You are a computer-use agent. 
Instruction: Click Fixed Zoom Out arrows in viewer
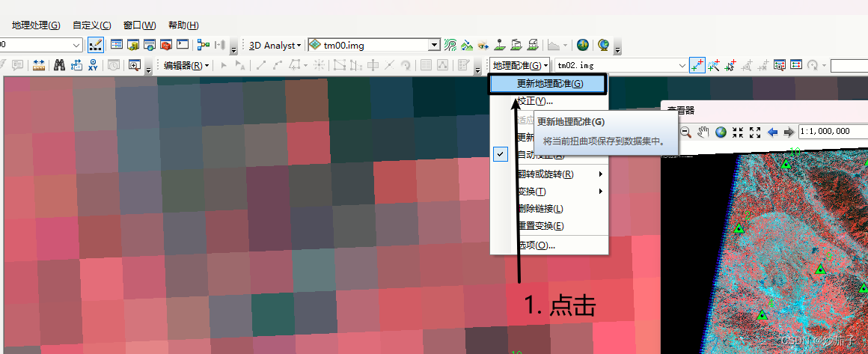(754, 132)
